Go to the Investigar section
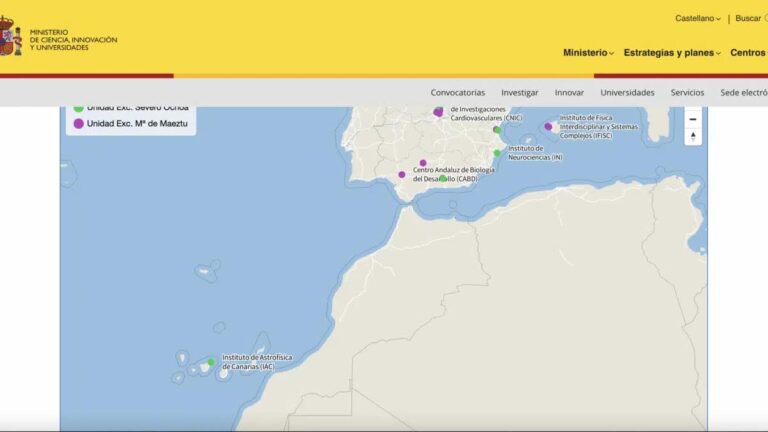The image size is (768, 432). click(520, 92)
